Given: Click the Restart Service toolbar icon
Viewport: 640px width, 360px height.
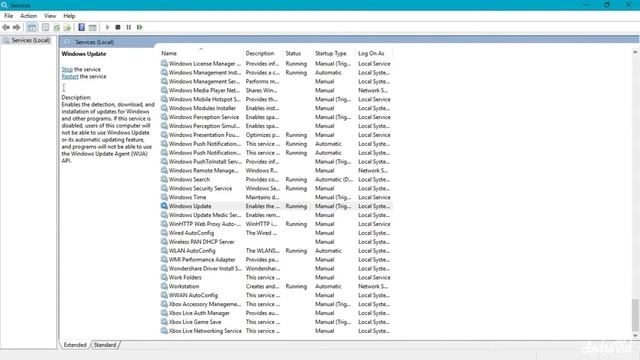Looking at the screenshot, I should [140, 27].
